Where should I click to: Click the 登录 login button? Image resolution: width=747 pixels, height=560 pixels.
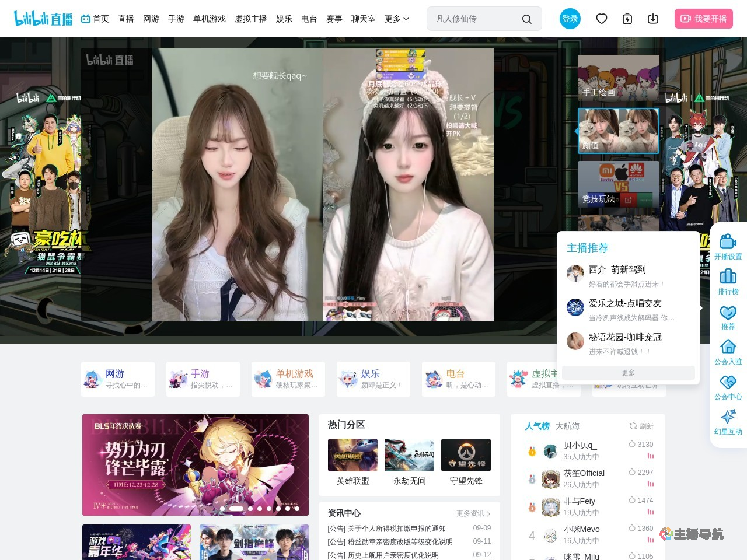[570, 19]
